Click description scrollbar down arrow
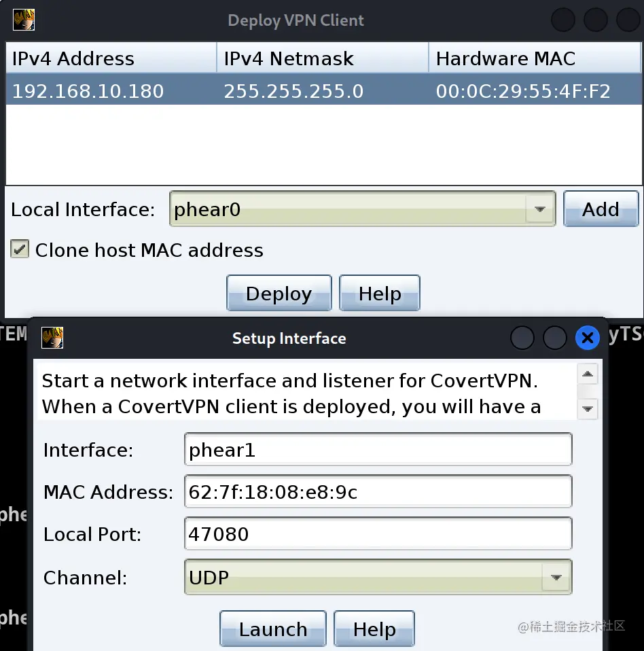This screenshot has height=651, width=644. [588, 409]
